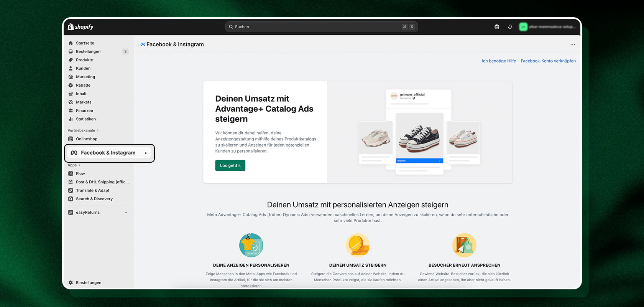Click BESUCHER ERNEUT ANSPRECHEN label
The width and height of the screenshot is (644, 307).
coord(464,265)
